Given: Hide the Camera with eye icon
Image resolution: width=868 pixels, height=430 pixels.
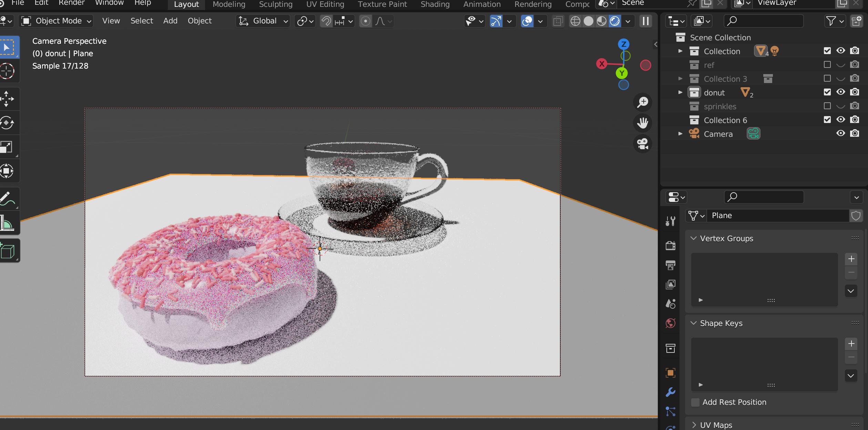Looking at the screenshot, I should pyautogui.click(x=841, y=133).
